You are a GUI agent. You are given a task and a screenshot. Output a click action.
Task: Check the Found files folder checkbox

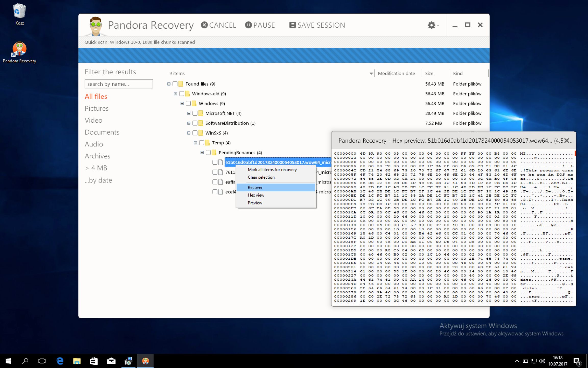(x=175, y=84)
